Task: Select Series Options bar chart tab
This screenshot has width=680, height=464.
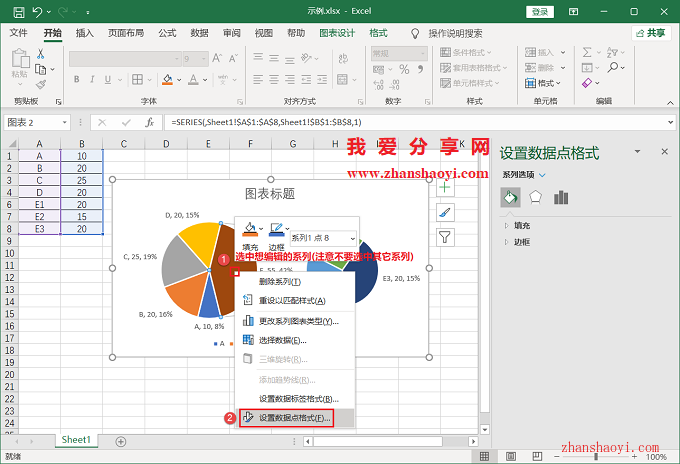Action: tap(561, 198)
